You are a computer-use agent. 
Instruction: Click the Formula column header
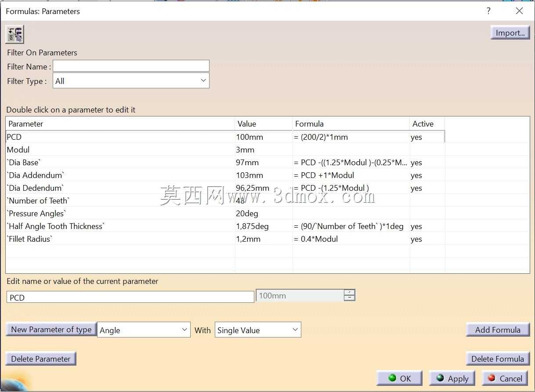coord(351,124)
